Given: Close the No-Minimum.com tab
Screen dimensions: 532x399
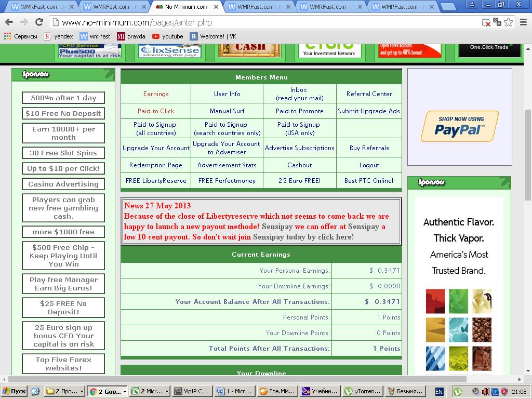Looking at the screenshot, I should [x=216, y=6].
